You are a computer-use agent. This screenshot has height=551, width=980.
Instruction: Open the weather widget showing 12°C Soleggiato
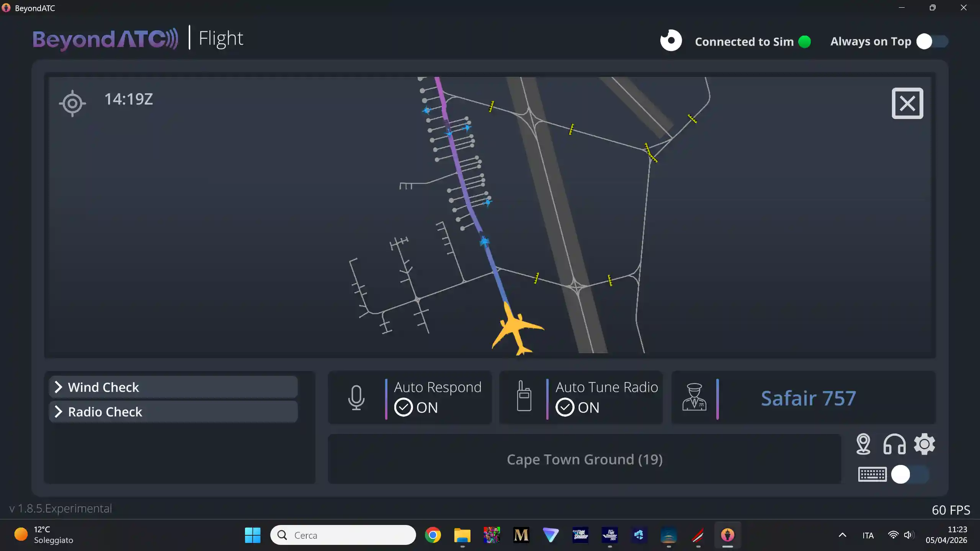pos(44,535)
